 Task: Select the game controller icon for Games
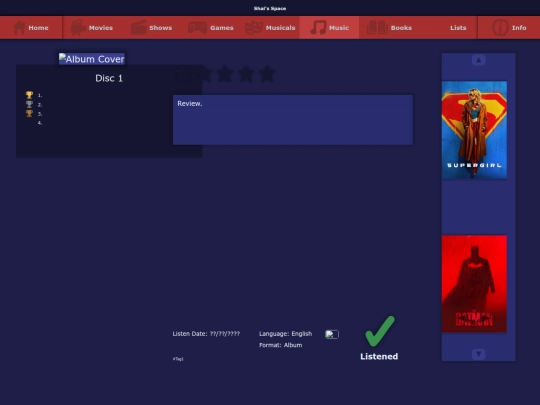197,28
